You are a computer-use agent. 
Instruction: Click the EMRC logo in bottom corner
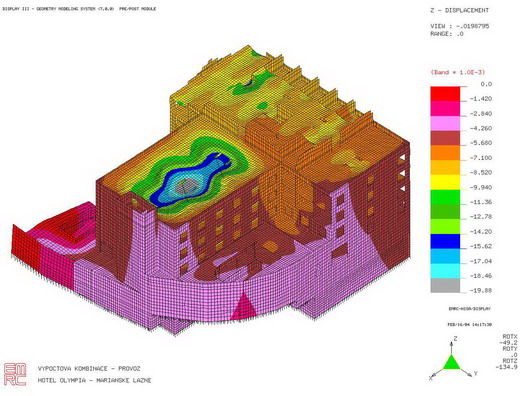(x=15, y=375)
